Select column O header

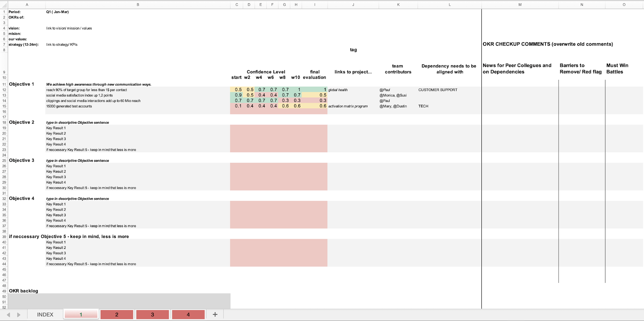(x=624, y=5)
